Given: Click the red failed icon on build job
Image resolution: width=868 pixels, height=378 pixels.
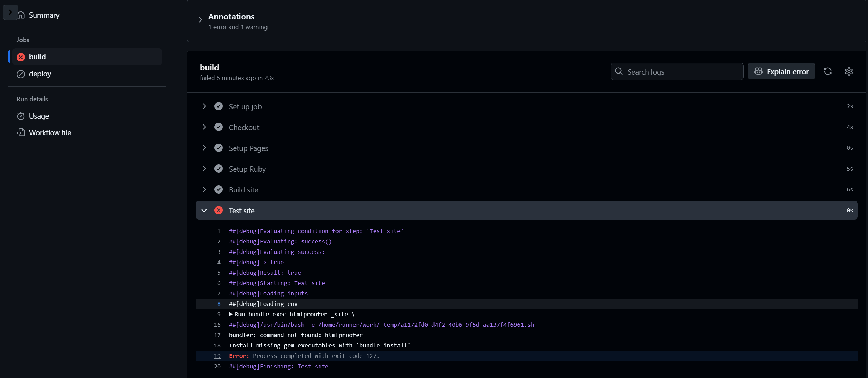Looking at the screenshot, I should [x=21, y=57].
